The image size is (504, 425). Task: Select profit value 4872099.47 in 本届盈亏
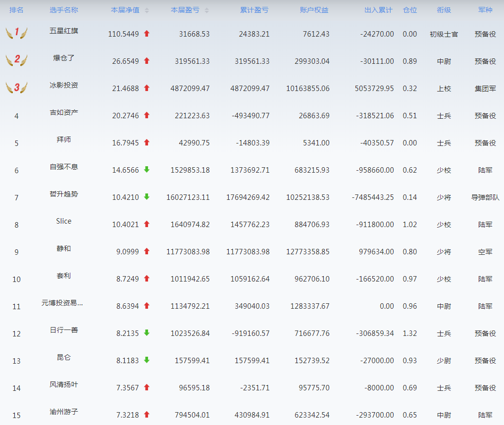coord(190,89)
